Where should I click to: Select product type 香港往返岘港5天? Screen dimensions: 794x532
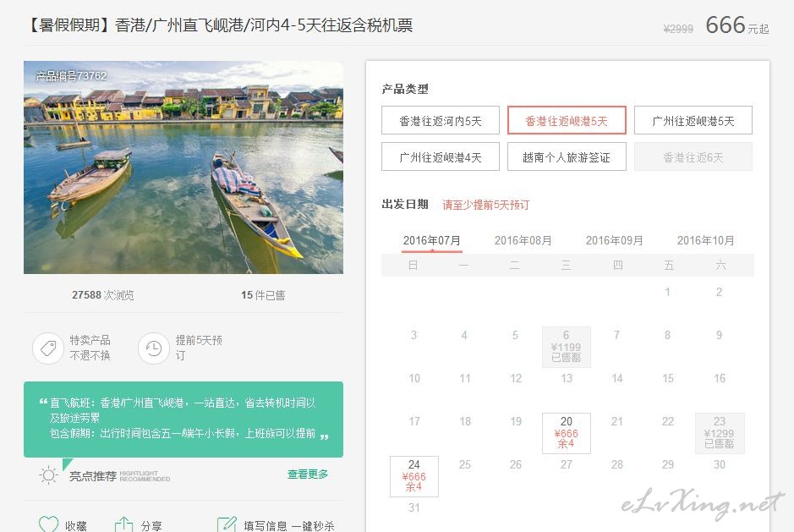pyautogui.click(x=567, y=121)
